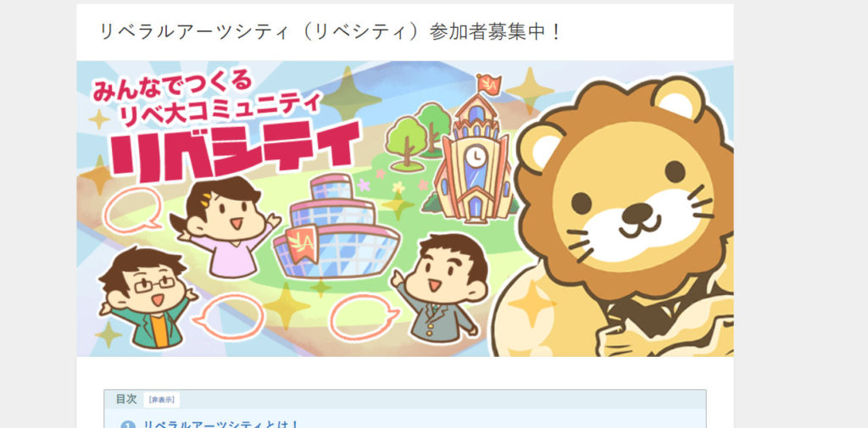Viewport: 868px width, 428px height.
Task: Click the red リベシティ logo text
Action: click(234, 150)
